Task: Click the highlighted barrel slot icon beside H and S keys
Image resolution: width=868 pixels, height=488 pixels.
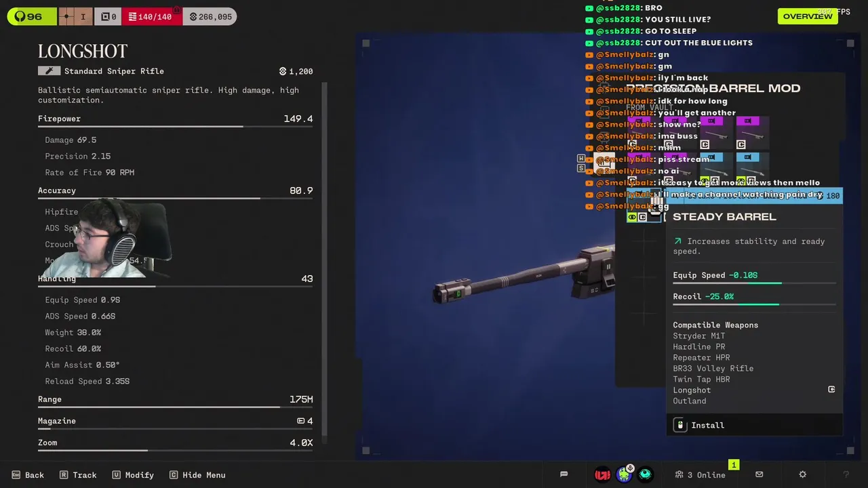Action: pos(603,163)
